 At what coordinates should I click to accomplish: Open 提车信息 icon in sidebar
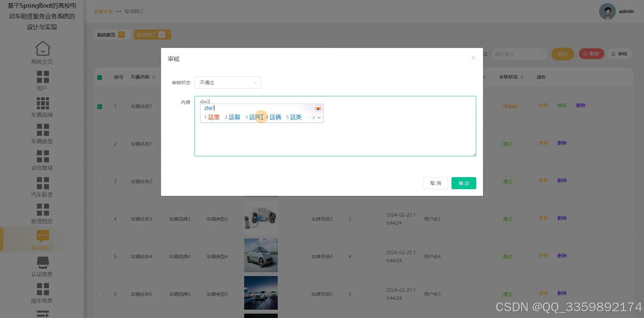pyautogui.click(x=43, y=289)
